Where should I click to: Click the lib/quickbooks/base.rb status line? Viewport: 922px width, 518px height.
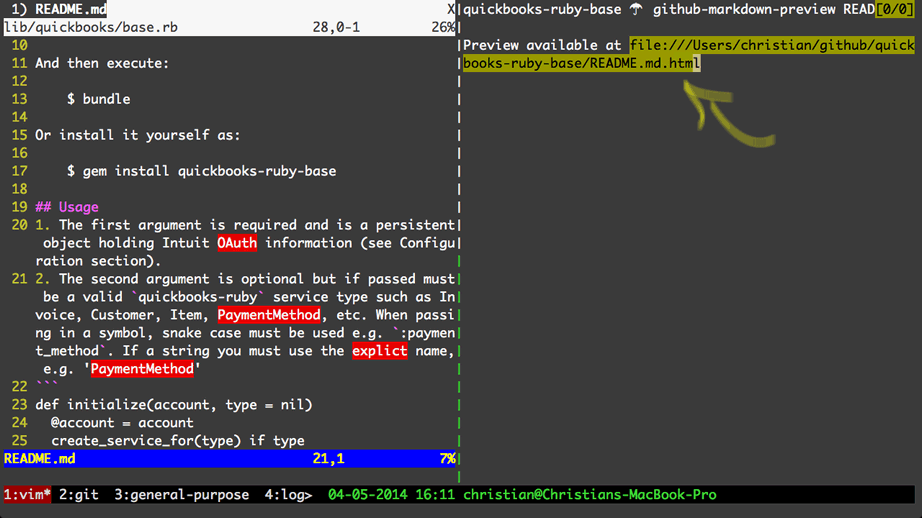pos(229,27)
